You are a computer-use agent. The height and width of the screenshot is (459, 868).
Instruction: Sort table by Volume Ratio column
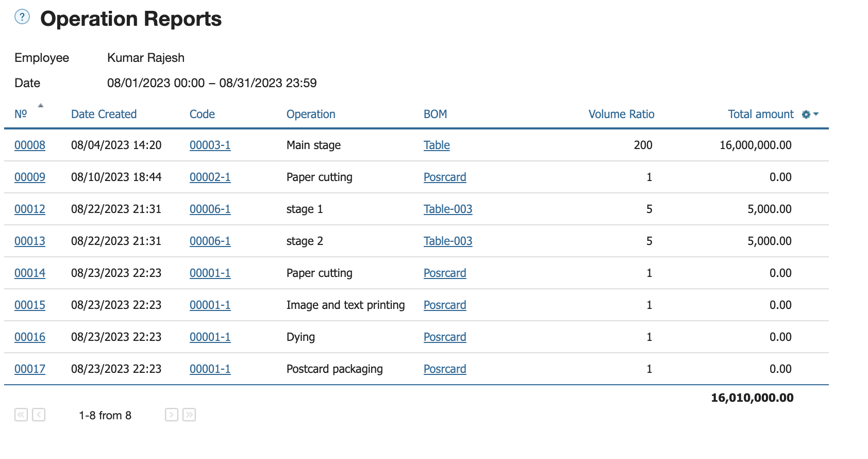621,114
